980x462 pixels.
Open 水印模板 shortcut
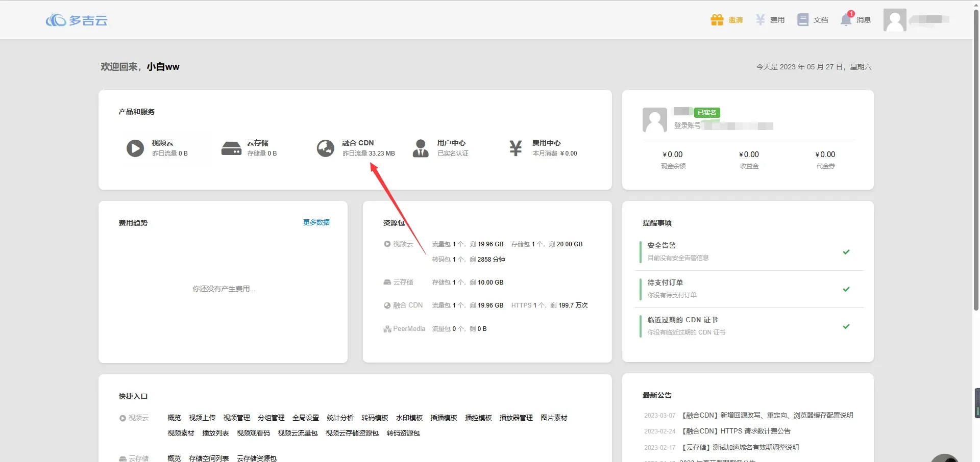click(x=409, y=418)
